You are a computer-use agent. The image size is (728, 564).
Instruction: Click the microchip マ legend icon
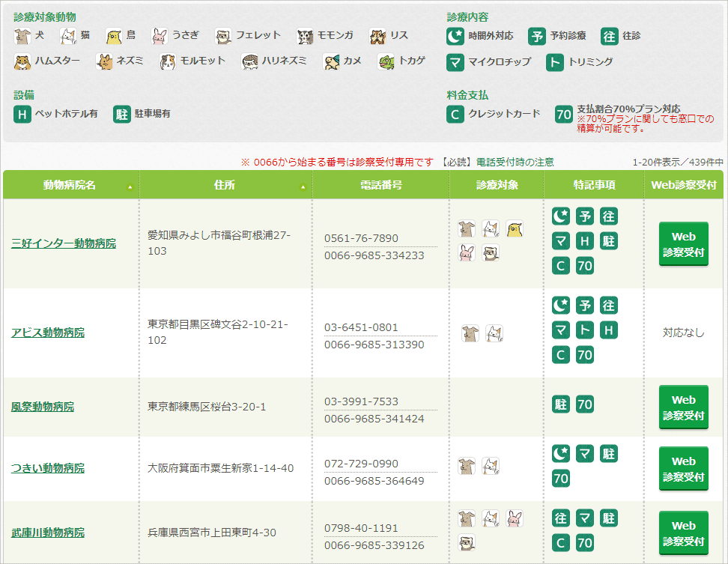click(x=455, y=62)
